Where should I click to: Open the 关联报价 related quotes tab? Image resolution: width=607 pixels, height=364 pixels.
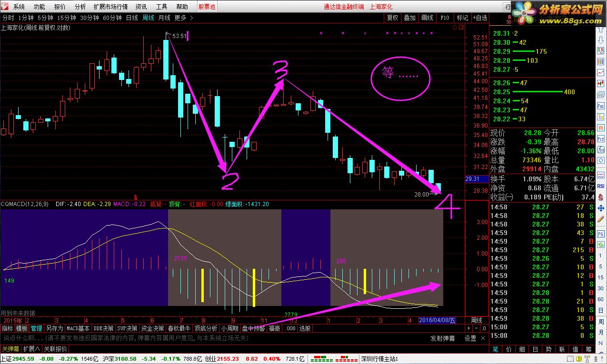(x=56, y=349)
